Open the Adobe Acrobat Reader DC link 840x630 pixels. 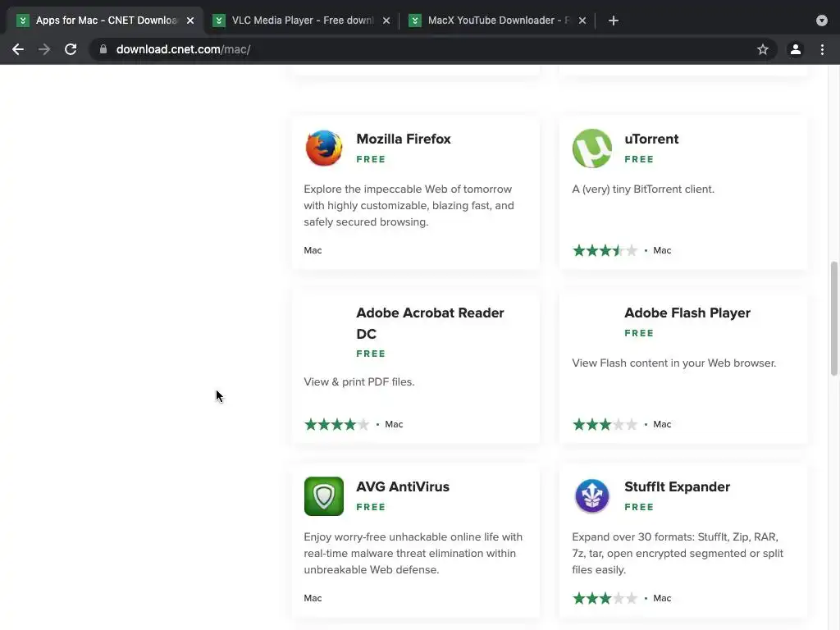pos(430,323)
